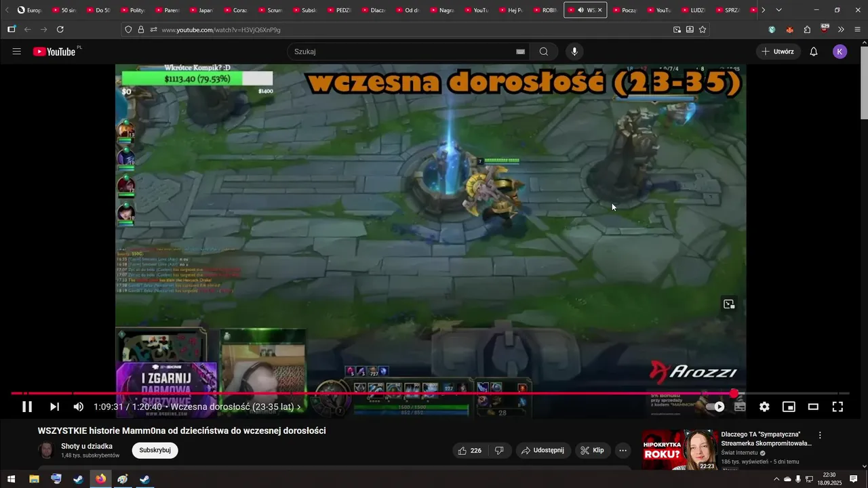Open the Utwórz create menu

pos(778,52)
